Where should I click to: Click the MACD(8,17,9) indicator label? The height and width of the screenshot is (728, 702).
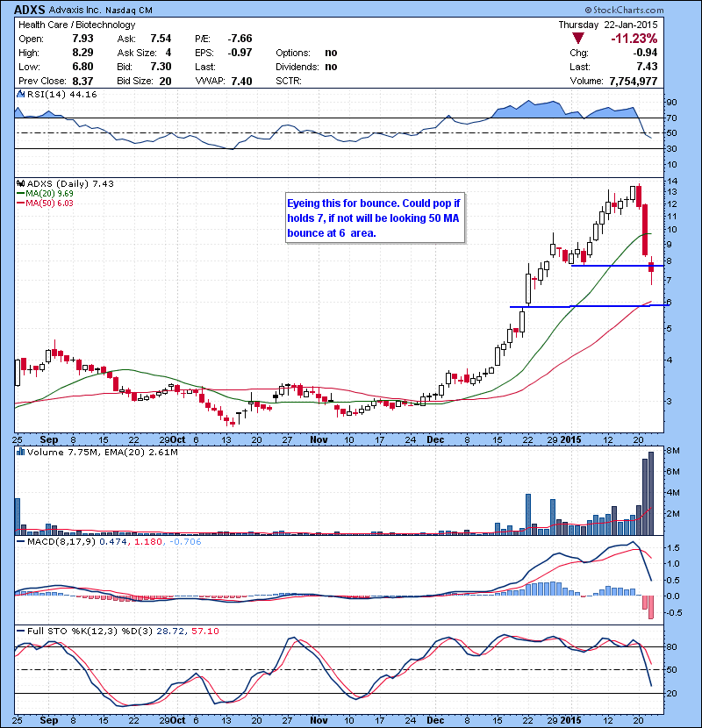pyautogui.click(x=61, y=541)
